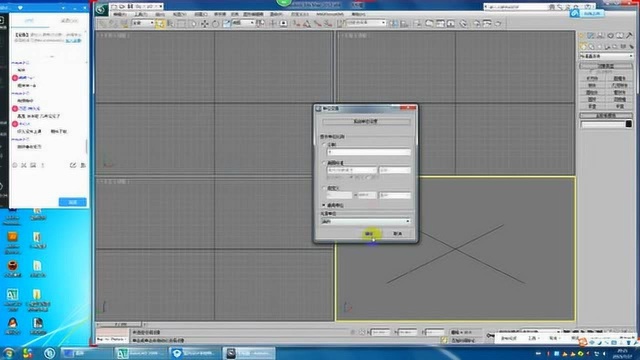The height and width of the screenshot is (360, 640).
Task: Activate the Select and Scale tool
Action: [x=226, y=24]
